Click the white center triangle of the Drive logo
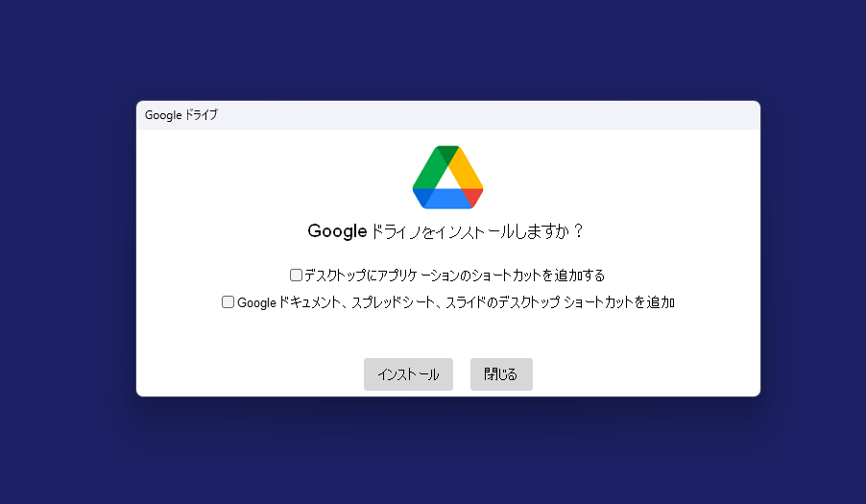The width and height of the screenshot is (866, 504). [x=447, y=180]
